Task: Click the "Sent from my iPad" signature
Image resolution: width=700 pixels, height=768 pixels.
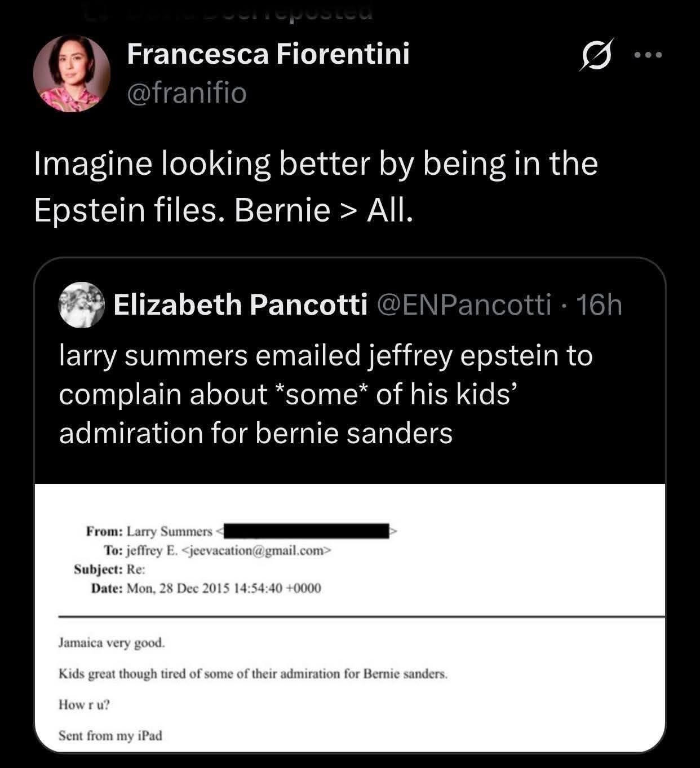Action: (110, 735)
